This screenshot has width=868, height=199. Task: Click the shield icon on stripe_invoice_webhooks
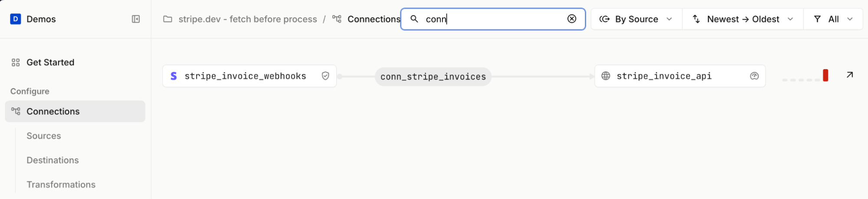coord(325,76)
